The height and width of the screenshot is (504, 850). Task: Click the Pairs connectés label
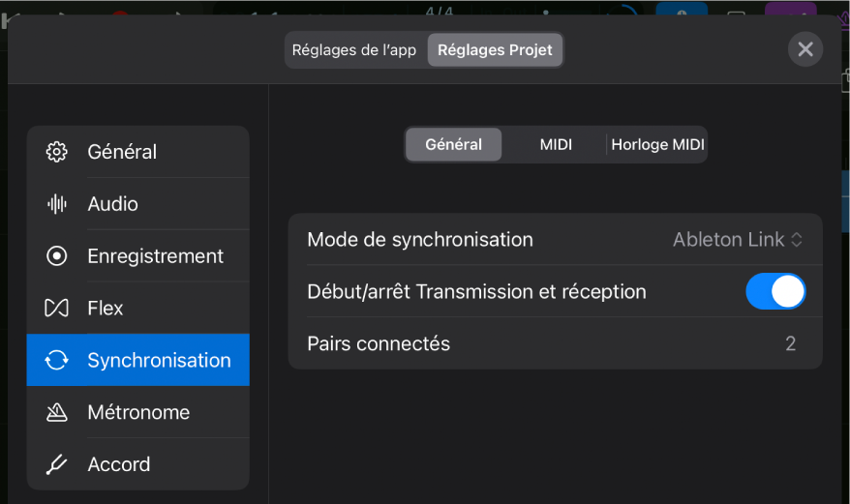coord(379,343)
